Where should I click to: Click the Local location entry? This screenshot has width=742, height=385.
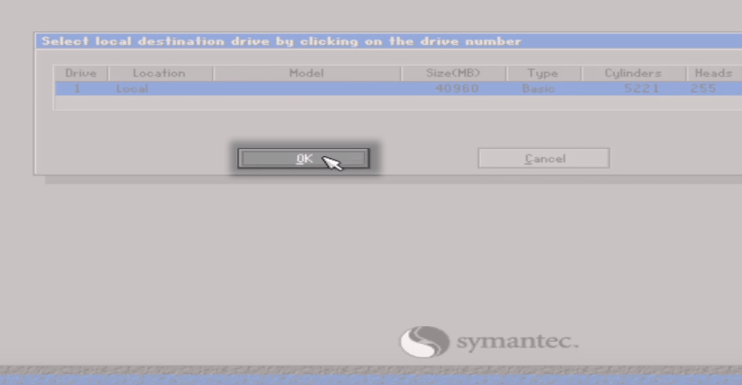[x=132, y=88]
